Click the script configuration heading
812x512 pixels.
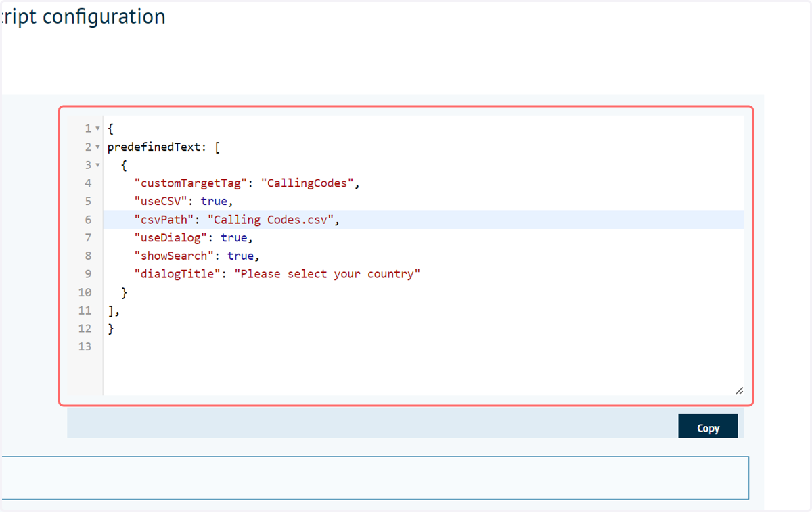click(83, 16)
